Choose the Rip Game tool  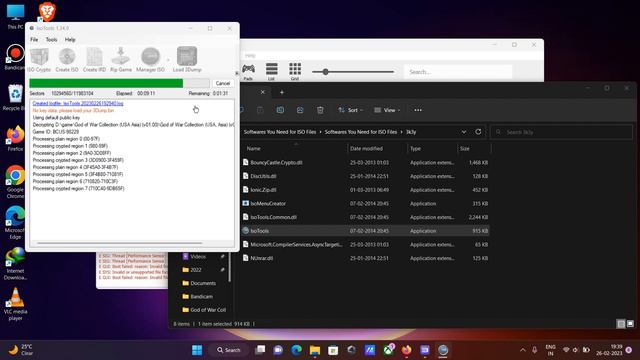(x=121, y=60)
